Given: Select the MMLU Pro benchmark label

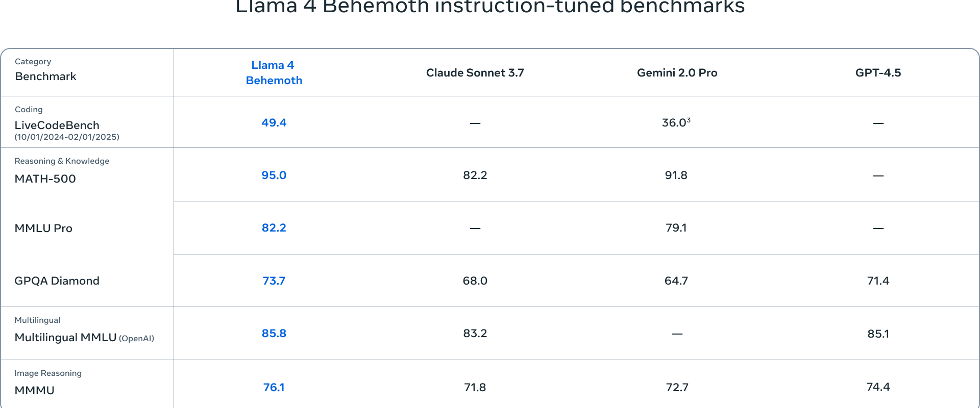Looking at the screenshot, I should (x=43, y=228).
